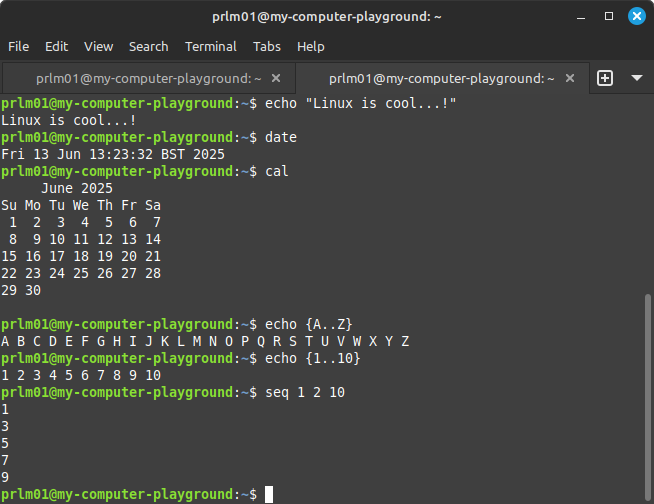Close the terminal window
The width and height of the screenshot is (654, 504).
636,16
